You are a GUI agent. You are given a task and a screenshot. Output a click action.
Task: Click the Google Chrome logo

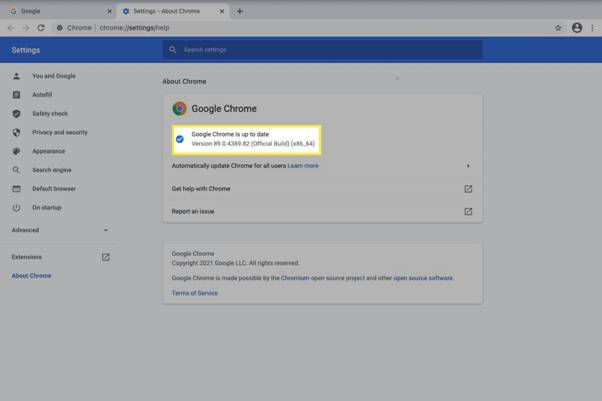[x=179, y=109]
